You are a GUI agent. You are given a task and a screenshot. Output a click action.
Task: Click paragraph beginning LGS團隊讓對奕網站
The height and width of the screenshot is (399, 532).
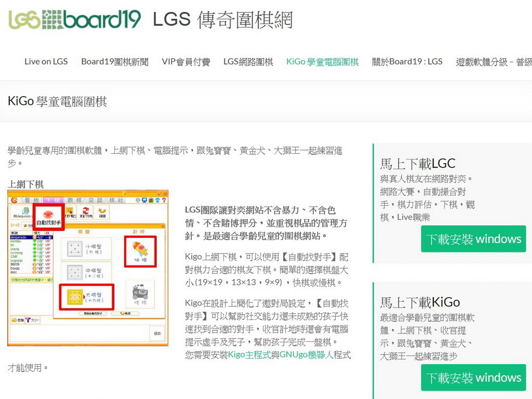(x=266, y=223)
